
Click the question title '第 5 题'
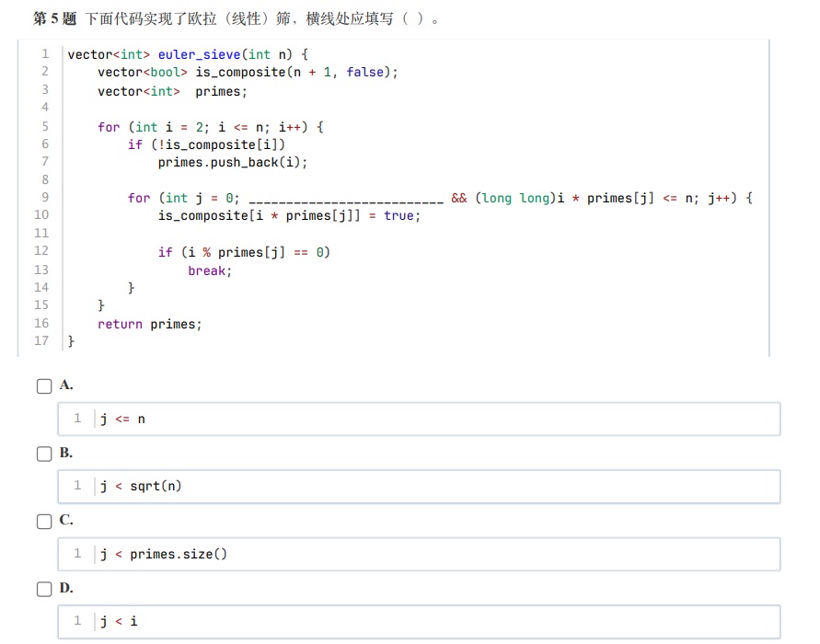click(x=54, y=18)
